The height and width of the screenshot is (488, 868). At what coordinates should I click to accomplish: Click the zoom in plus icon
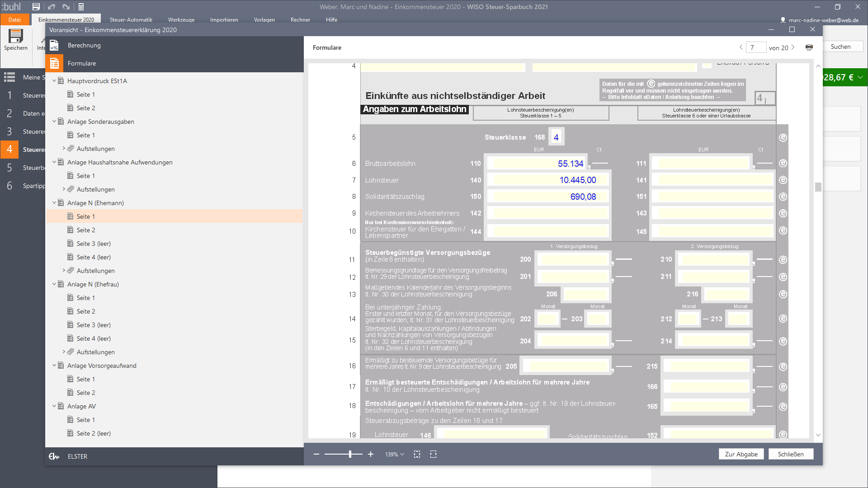(371, 454)
